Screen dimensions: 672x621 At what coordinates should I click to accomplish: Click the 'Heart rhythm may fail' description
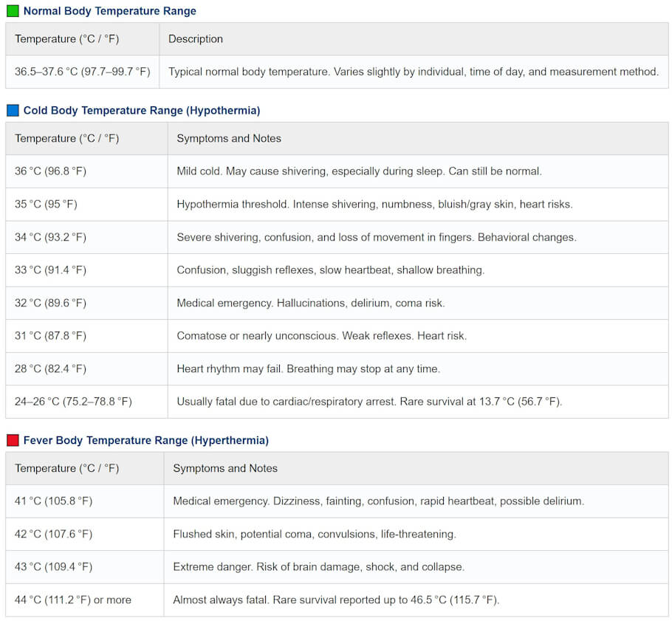[308, 369]
